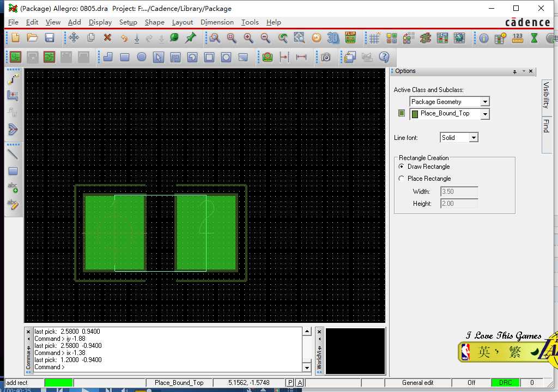Select the Draw Rectangle radio button

[x=402, y=167]
